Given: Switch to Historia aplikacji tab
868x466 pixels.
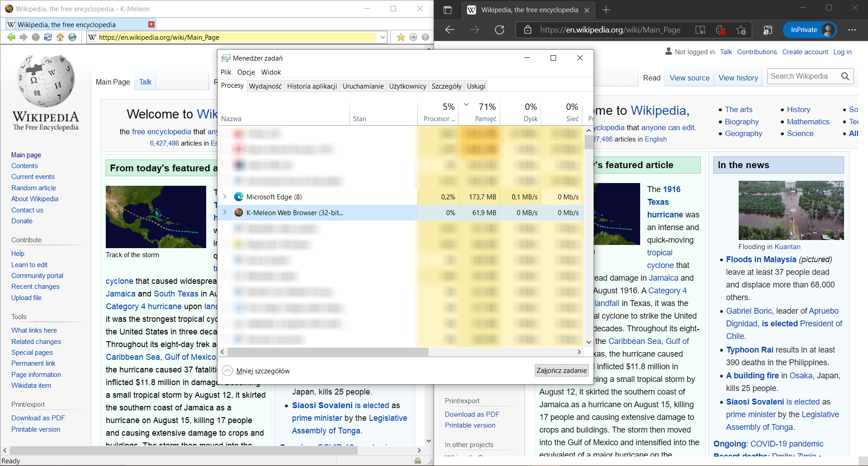Looking at the screenshot, I should point(312,86).
